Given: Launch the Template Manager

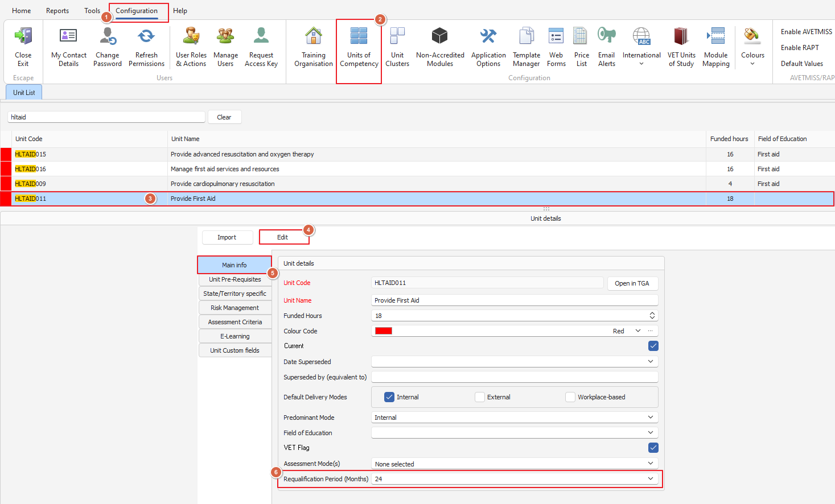Looking at the screenshot, I should pos(526,47).
